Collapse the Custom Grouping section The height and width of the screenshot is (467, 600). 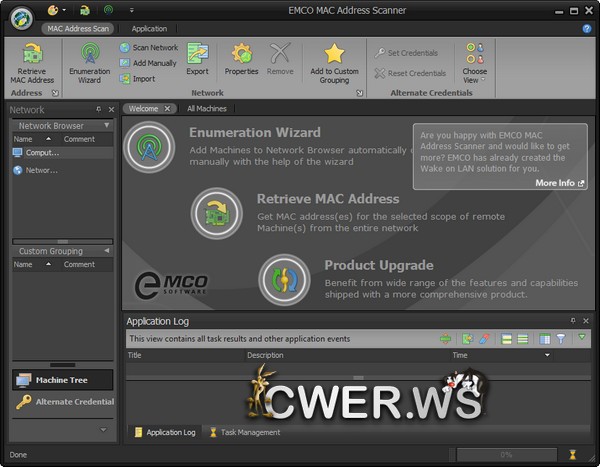coord(107,251)
